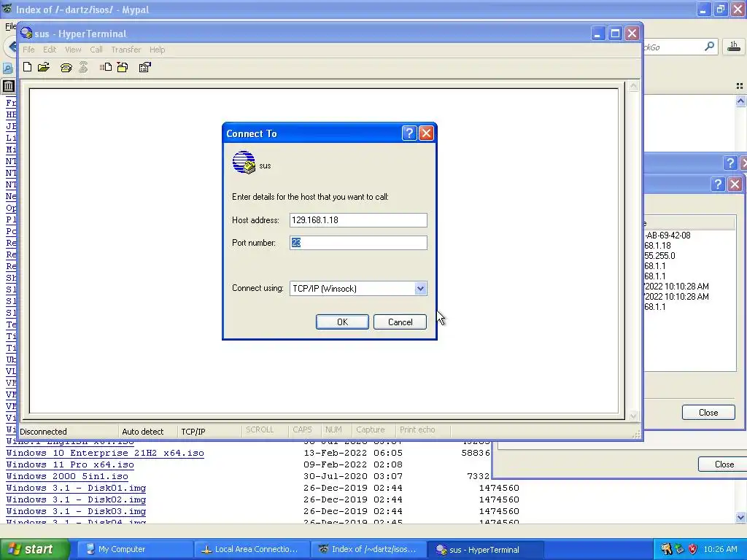Open Windows 2000 5in1.iso link

67,476
